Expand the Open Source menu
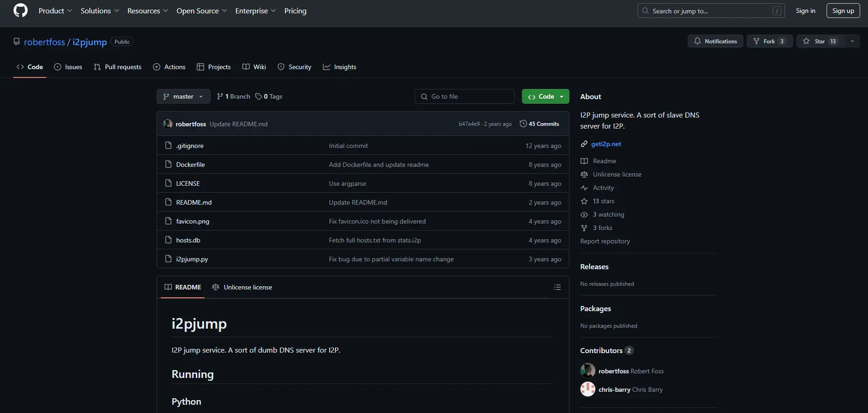This screenshot has height=413, width=868. coord(201,11)
